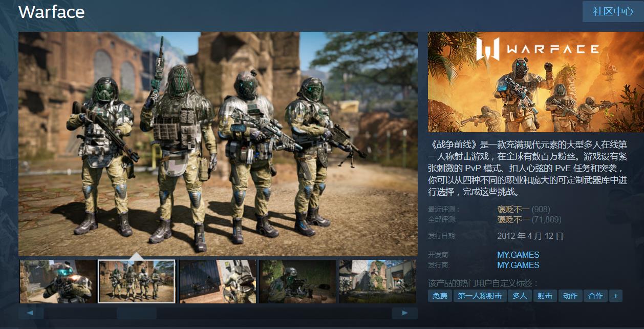Click the 射击 tag
Viewport: 644px width, 329px height.
coord(545,296)
